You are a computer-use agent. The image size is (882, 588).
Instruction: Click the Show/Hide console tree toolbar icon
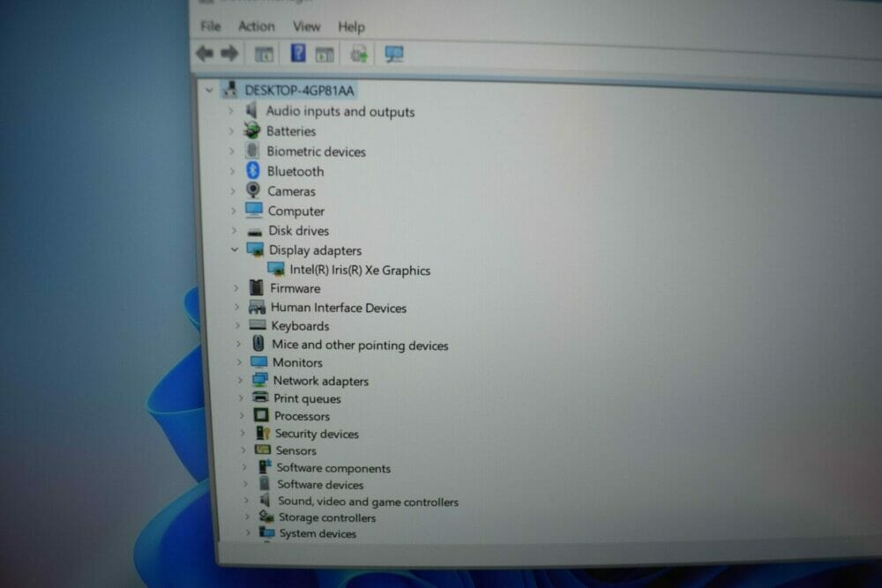(264, 55)
